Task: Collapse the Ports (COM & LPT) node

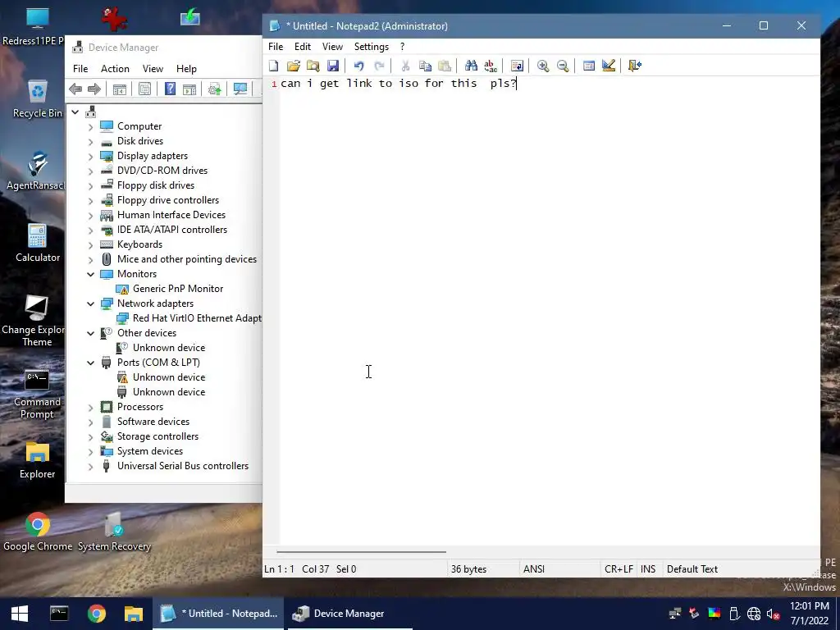Action: (x=90, y=363)
